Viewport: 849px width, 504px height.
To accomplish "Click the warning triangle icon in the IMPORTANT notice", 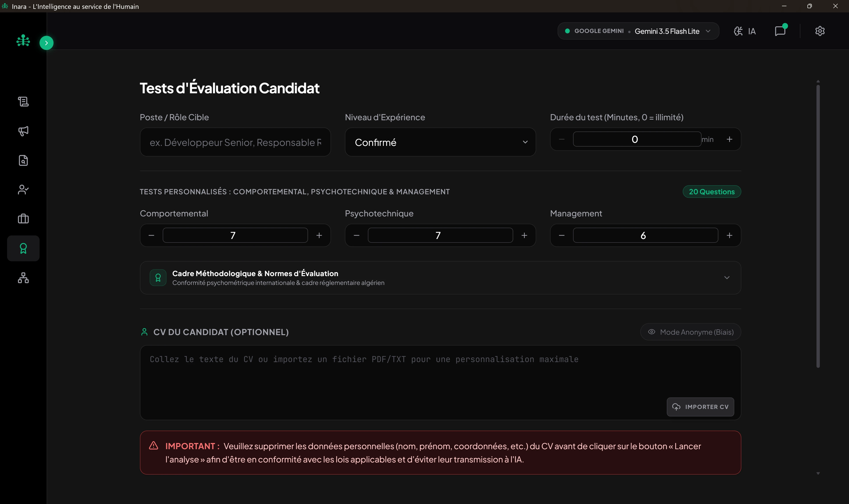I will point(153,446).
